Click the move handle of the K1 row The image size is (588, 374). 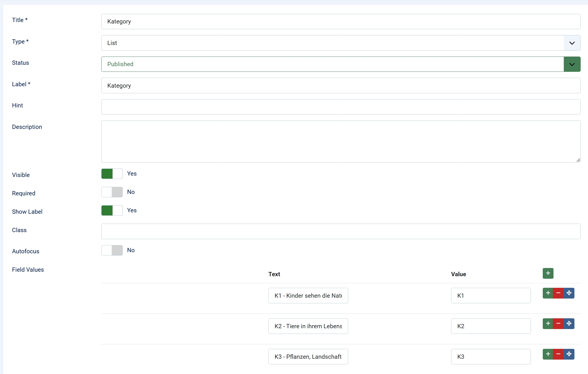[569, 293]
